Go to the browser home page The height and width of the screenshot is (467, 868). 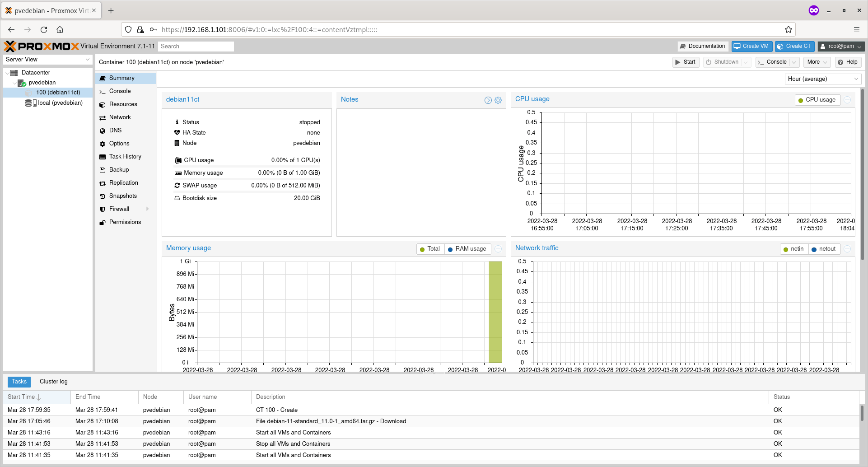click(x=60, y=29)
